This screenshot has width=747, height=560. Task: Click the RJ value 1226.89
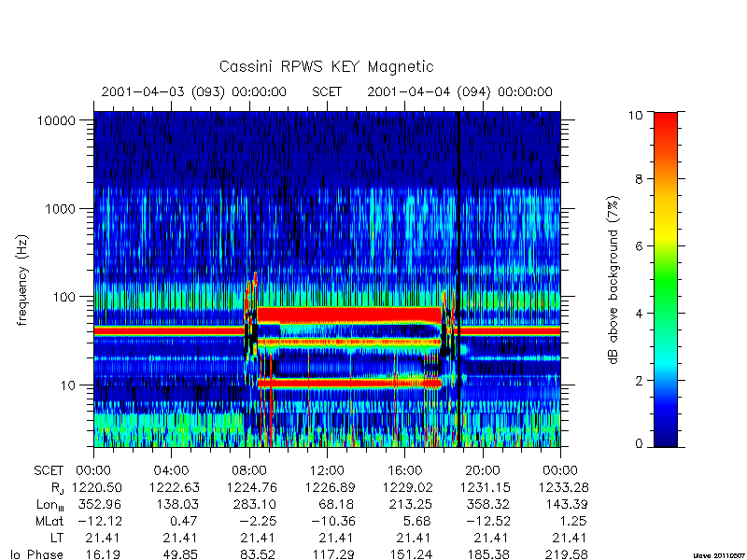(x=330, y=487)
